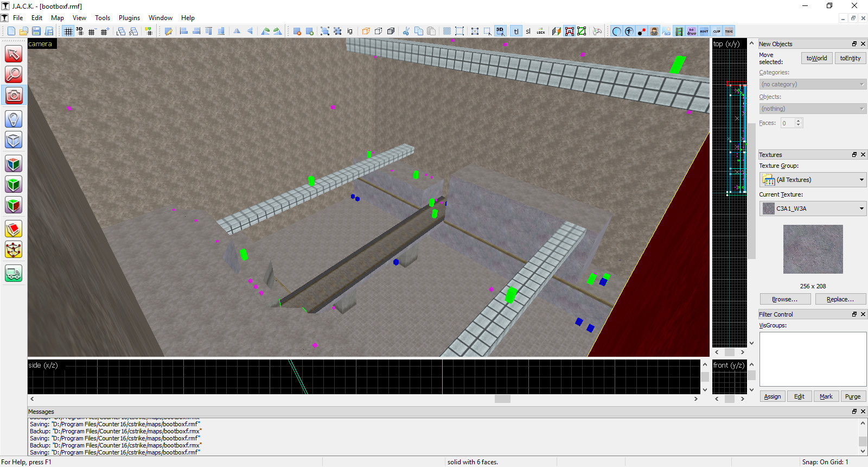This screenshot has height=467, width=868.
Task: Expand the Current Texture C3A1_W3A dropdown
Action: tap(813, 209)
